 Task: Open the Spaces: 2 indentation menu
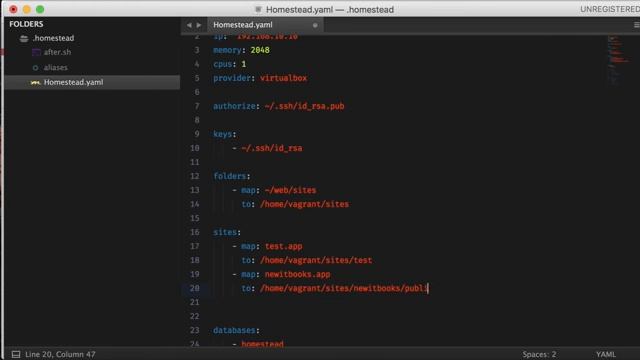[539, 354]
